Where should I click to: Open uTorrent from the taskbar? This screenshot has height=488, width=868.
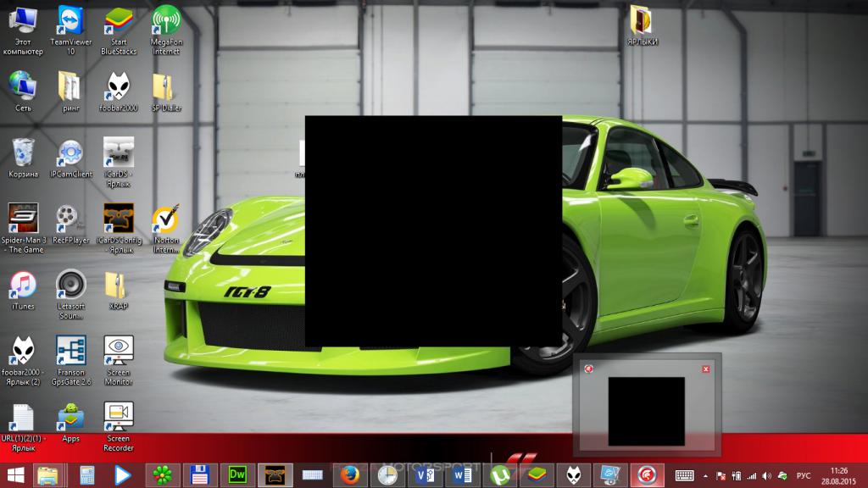click(x=502, y=474)
